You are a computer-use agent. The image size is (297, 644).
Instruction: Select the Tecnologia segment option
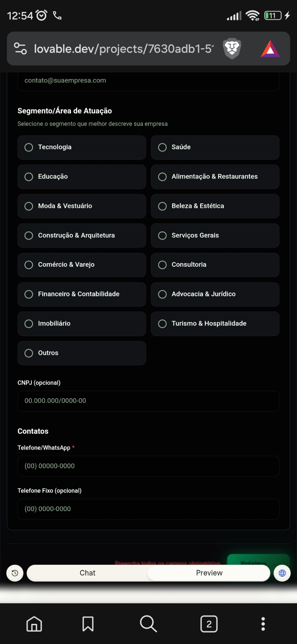coord(82,147)
